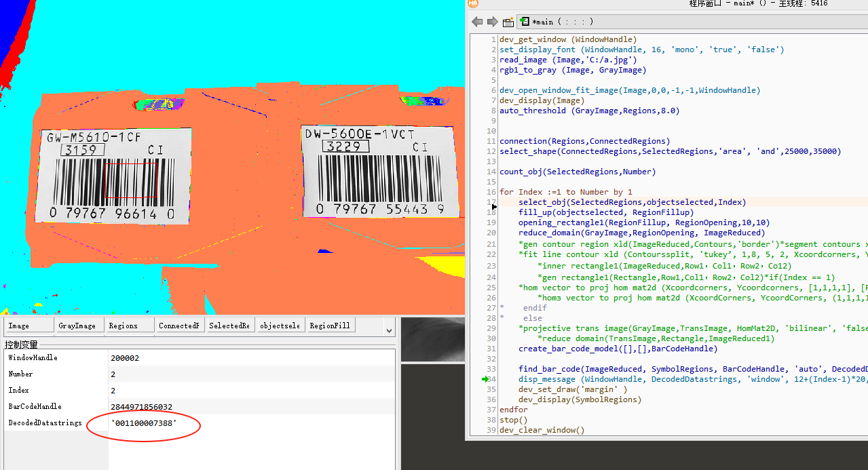Select the RegionFill iconic variable
The width and height of the screenshot is (868, 470).
pos(331,326)
